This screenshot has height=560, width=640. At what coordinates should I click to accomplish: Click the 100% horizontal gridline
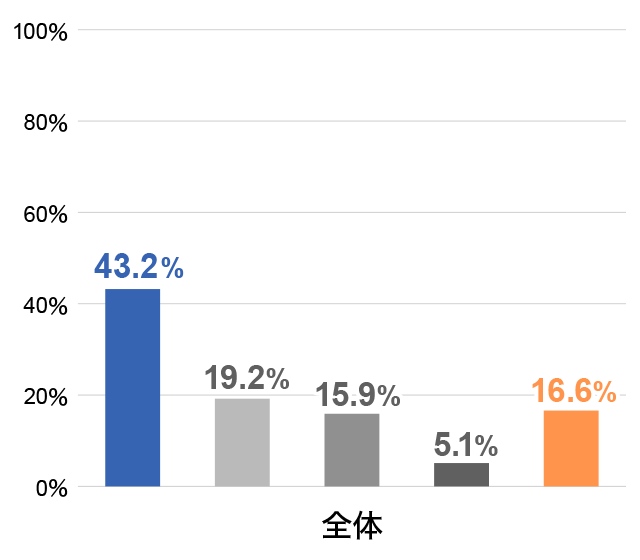(x=351, y=29)
